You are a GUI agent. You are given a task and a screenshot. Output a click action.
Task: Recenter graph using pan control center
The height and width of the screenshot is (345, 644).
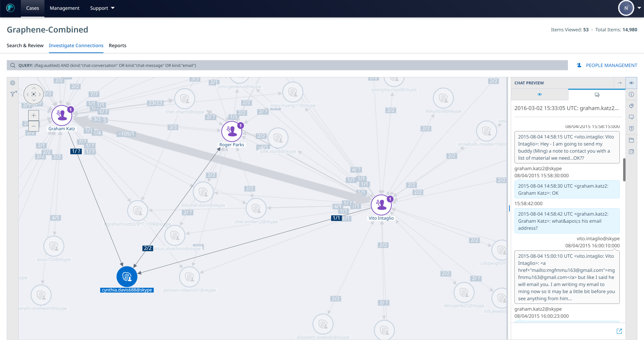coord(34,94)
